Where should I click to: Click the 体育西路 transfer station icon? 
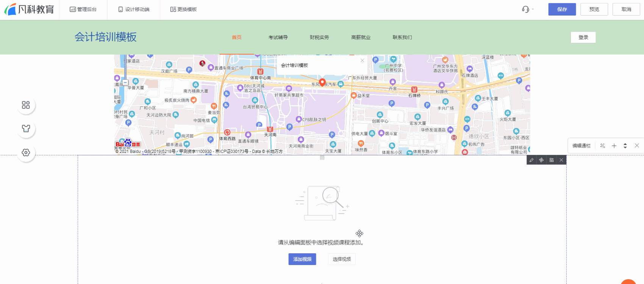point(227,132)
